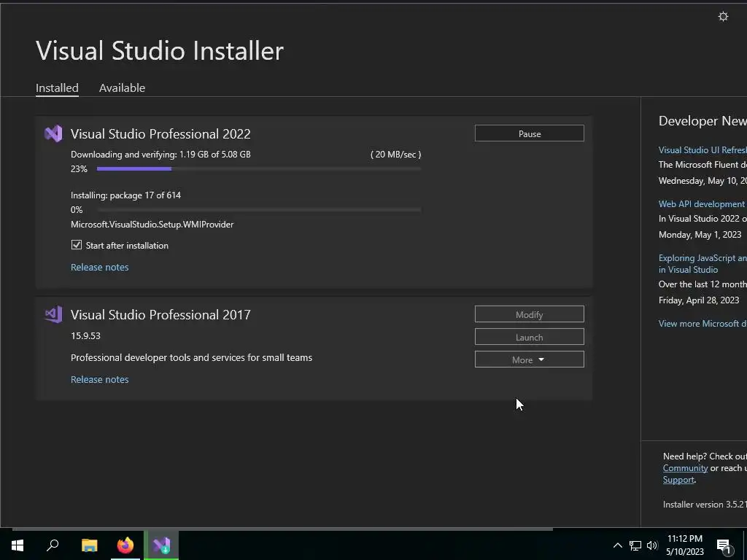Open the Exploring JavaScript news link
Image resolution: width=747 pixels, height=560 pixels.
[703, 264]
